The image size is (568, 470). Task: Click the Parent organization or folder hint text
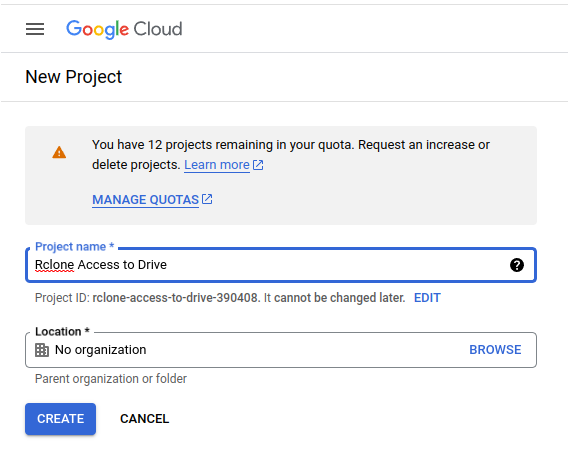pyautogui.click(x=111, y=379)
